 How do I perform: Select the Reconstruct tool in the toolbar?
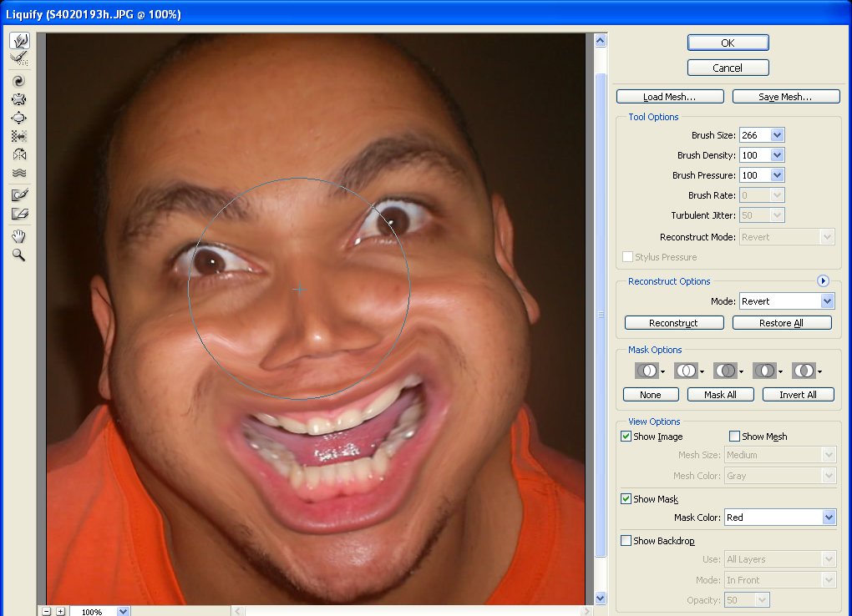tap(19, 58)
